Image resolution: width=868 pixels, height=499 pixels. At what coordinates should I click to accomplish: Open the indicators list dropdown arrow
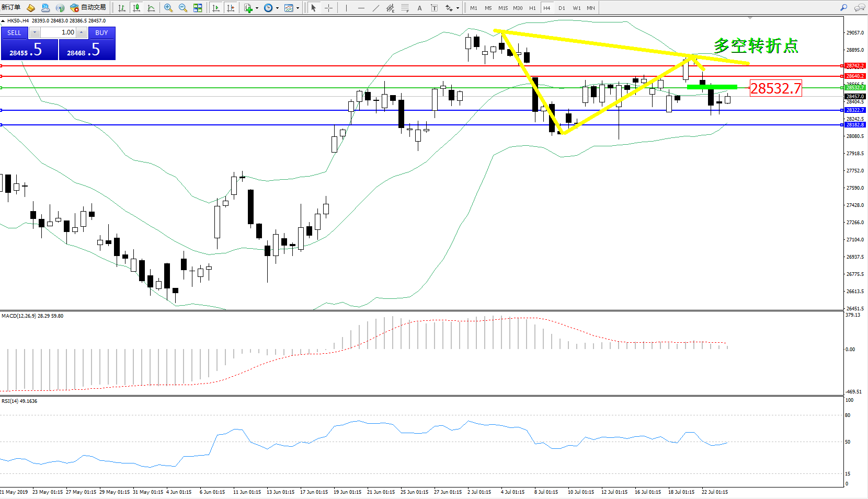coord(257,8)
